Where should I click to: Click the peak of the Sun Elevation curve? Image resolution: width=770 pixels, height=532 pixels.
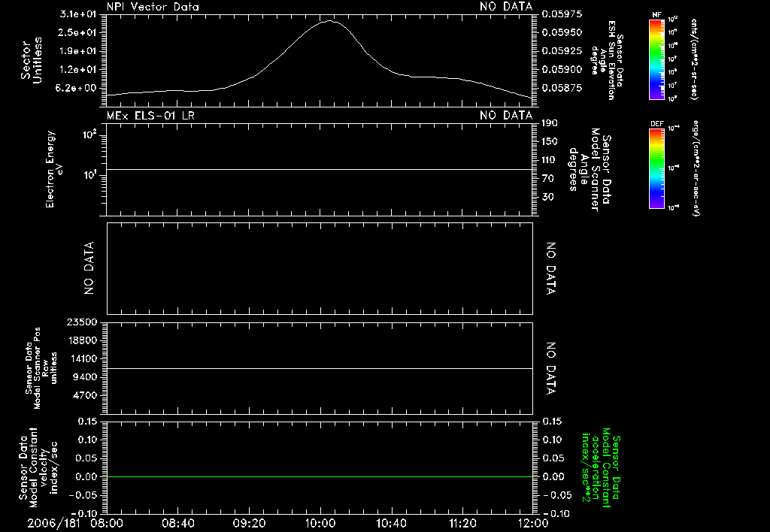tap(329, 21)
